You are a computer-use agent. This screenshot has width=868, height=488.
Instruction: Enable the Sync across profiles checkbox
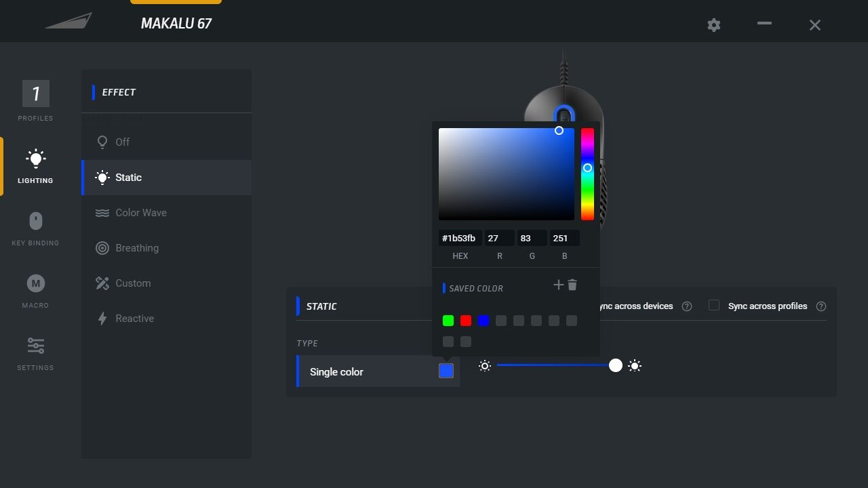tap(713, 306)
